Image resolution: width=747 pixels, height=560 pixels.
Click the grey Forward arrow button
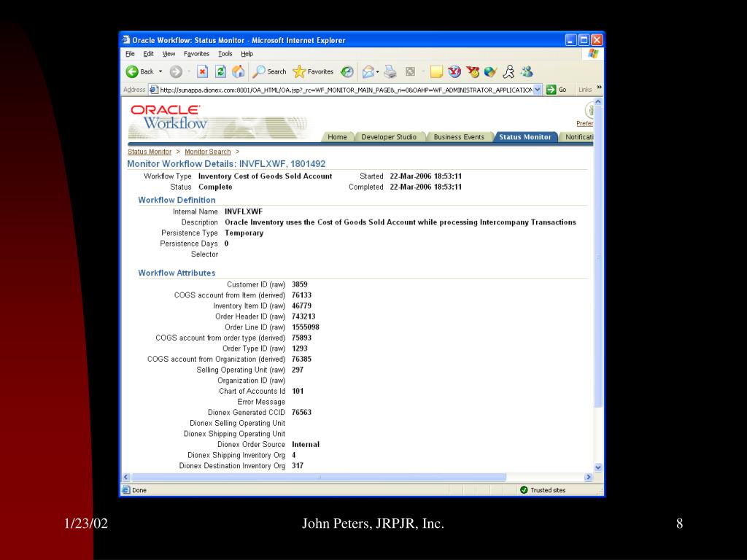tap(176, 71)
